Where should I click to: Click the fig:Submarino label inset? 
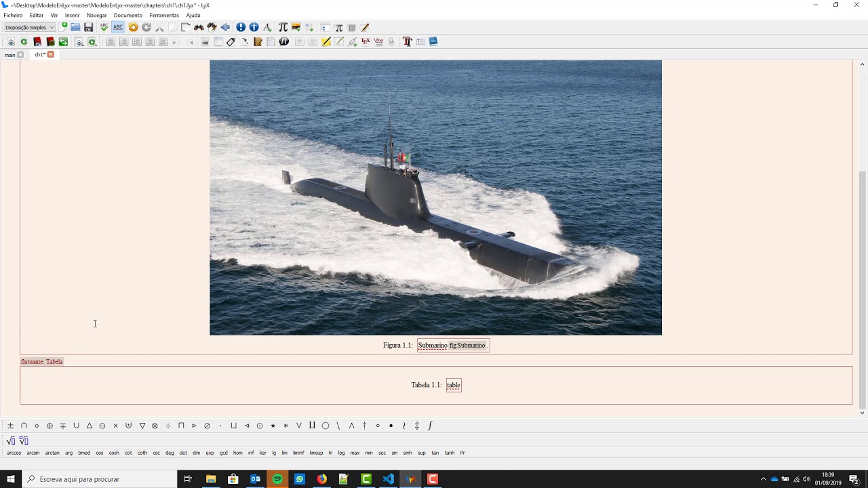(467, 346)
